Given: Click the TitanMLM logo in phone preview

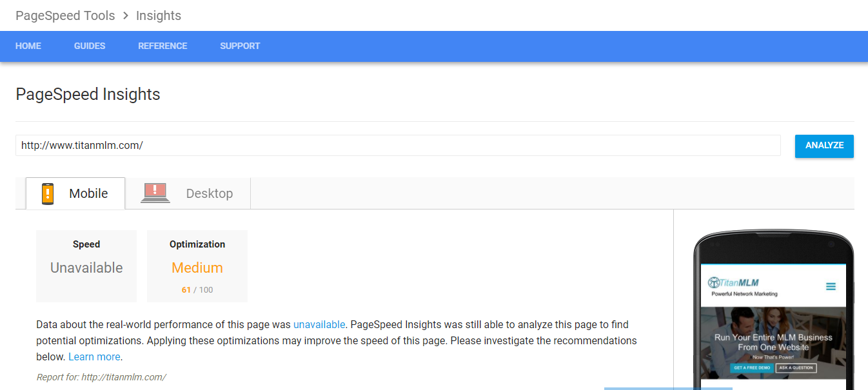Looking at the screenshot, I should pos(733,282).
